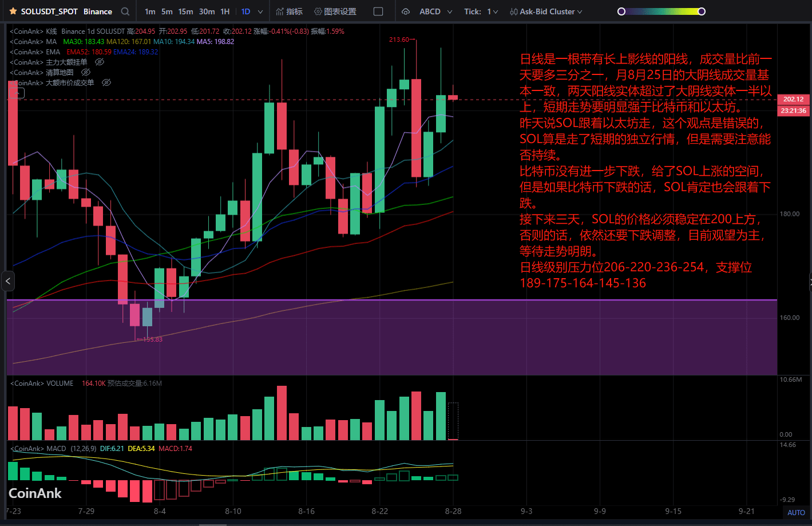Click the EMA24: 189.32 value
The image size is (812, 526).
[136, 52]
